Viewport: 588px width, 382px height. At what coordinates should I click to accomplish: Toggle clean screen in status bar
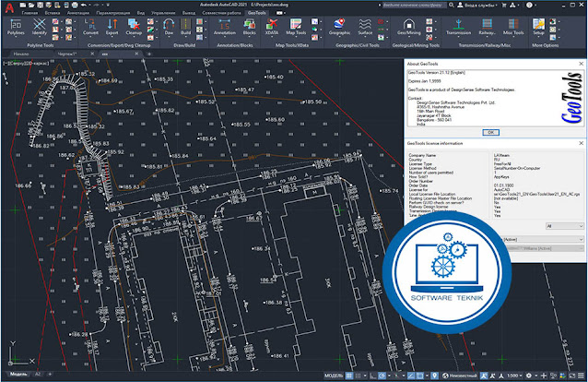571,376
